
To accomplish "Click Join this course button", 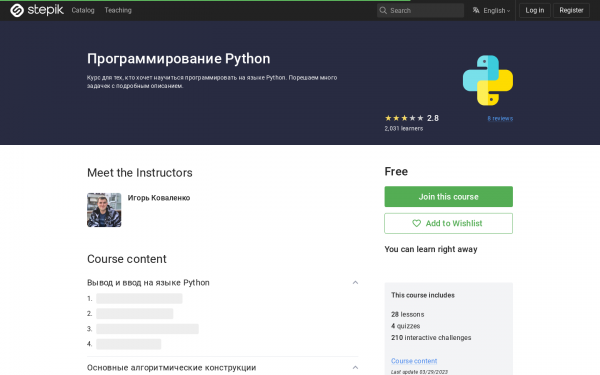I will point(448,197).
